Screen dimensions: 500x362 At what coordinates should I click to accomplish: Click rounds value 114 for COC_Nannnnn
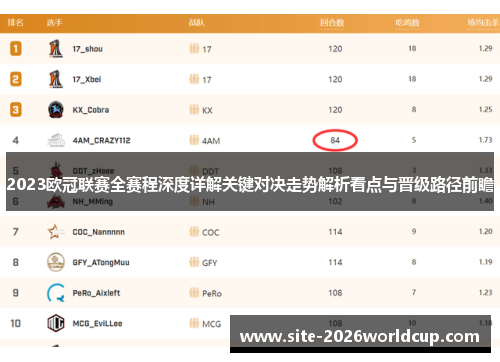[335, 232]
